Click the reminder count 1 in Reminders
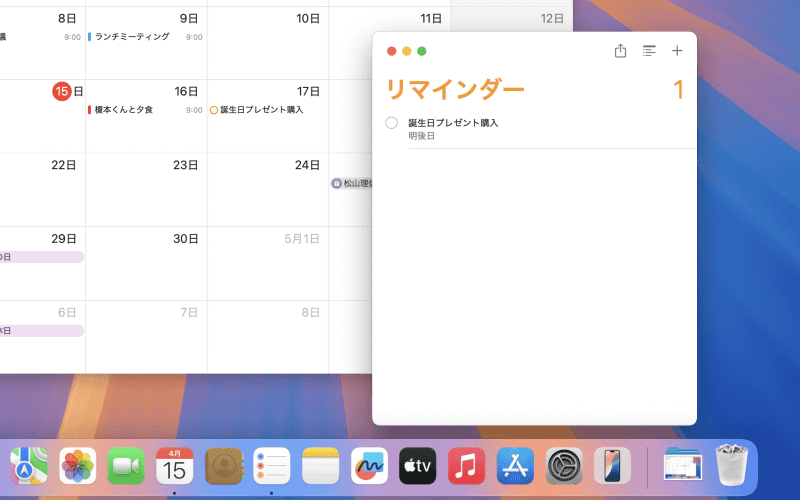Image resolution: width=800 pixels, height=500 pixels. (678, 89)
